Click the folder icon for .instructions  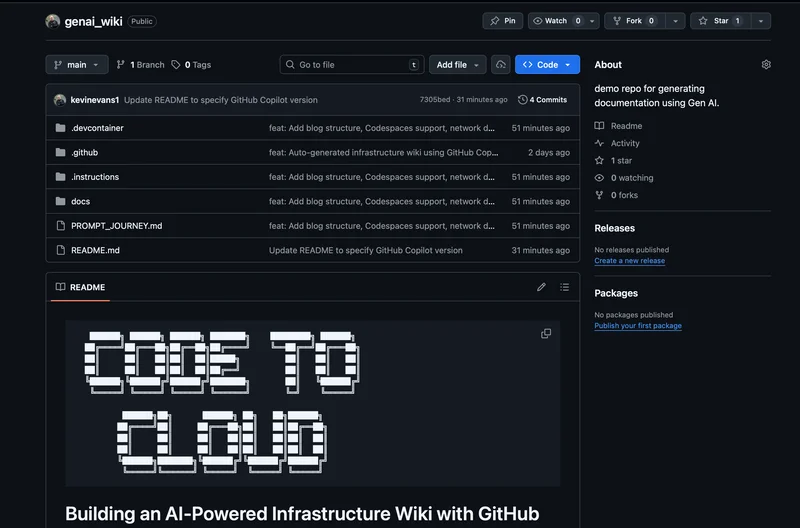(x=60, y=177)
